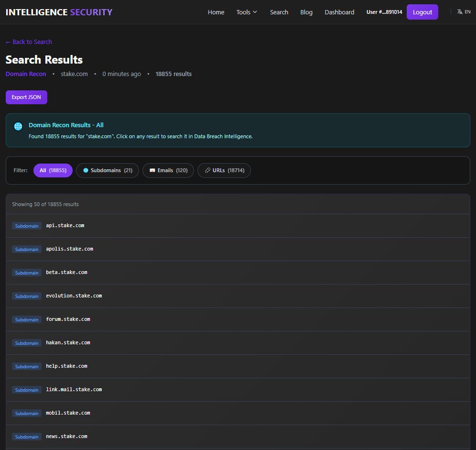The image size is (476, 450).
Task: Click the EN language label
Action: (467, 12)
